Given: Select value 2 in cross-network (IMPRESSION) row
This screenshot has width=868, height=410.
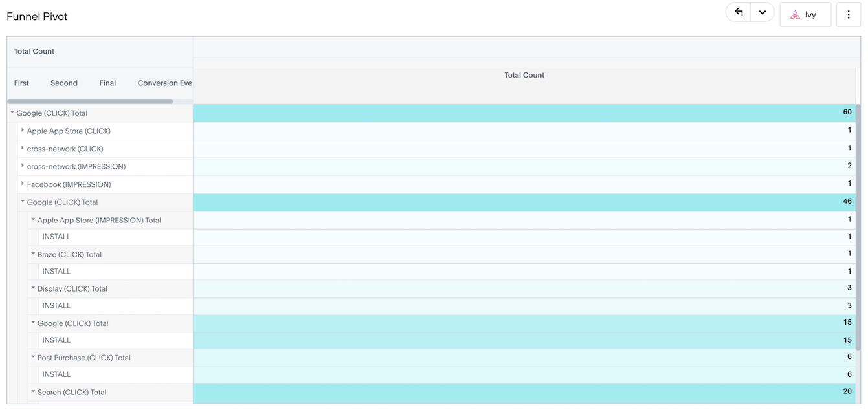Looking at the screenshot, I should point(524,166).
